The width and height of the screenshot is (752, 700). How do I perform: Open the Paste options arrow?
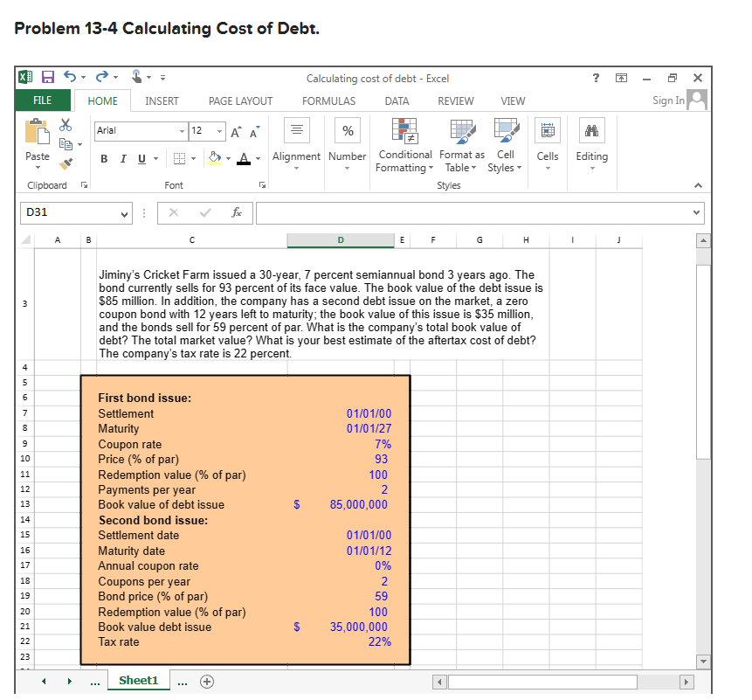(x=38, y=168)
